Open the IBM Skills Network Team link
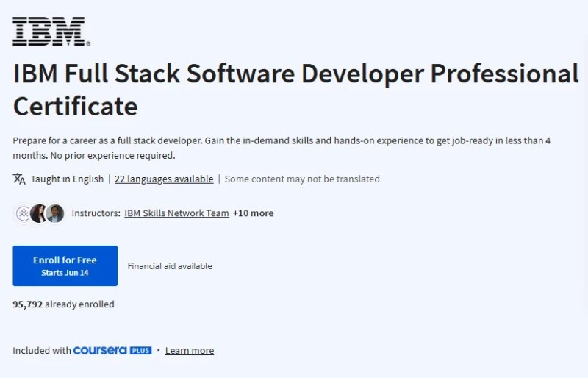588x378 pixels. pyautogui.click(x=176, y=213)
